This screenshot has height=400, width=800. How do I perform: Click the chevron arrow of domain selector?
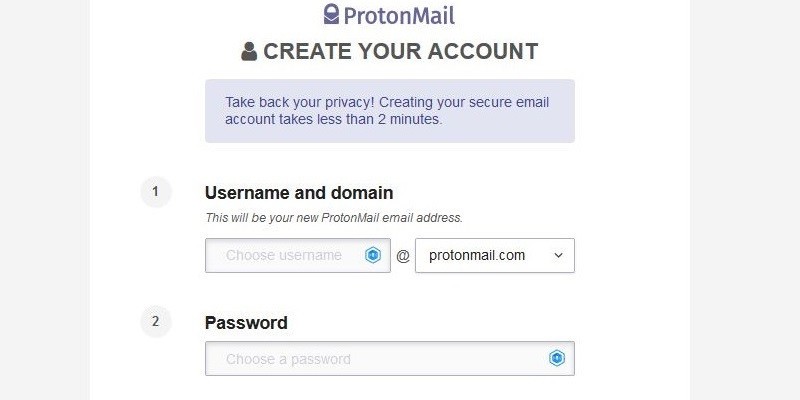[558, 255]
